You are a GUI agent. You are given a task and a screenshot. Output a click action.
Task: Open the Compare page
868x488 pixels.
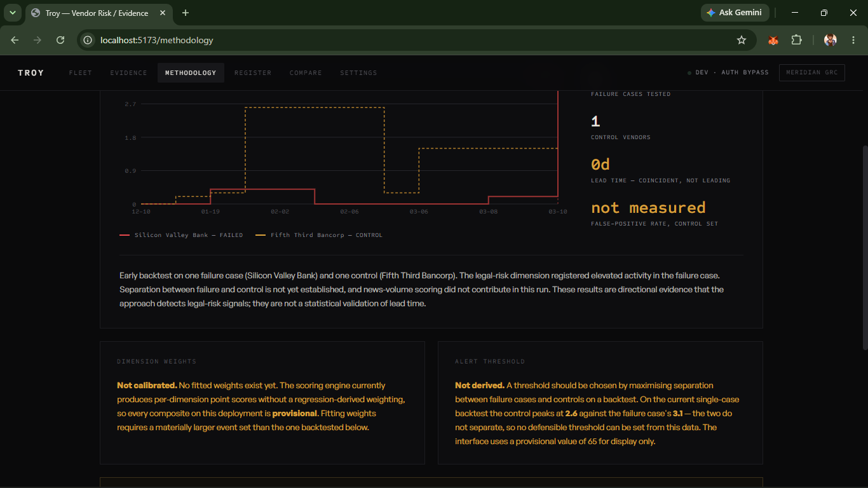(306, 73)
